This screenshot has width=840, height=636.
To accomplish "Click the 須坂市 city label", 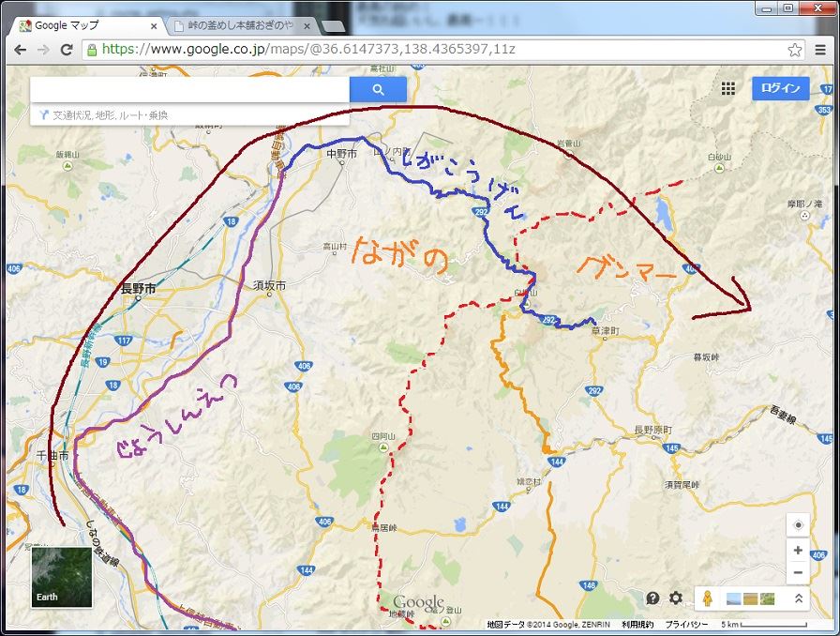I will click(269, 285).
